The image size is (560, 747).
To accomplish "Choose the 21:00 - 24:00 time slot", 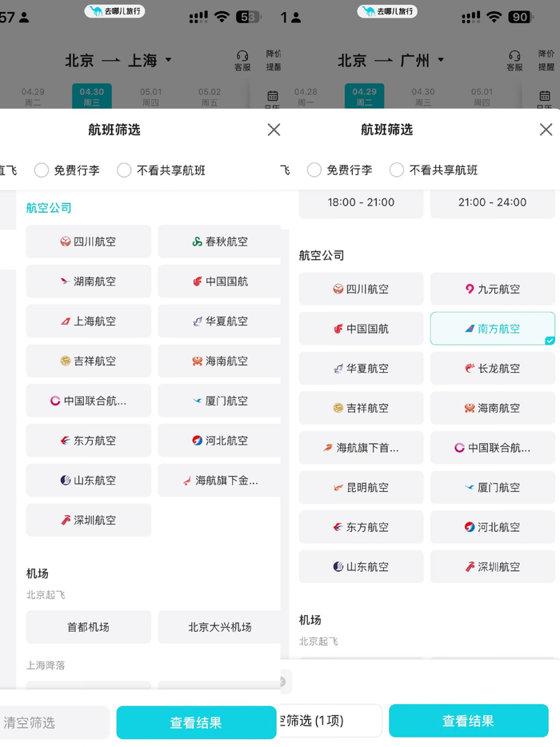I will [x=492, y=202].
